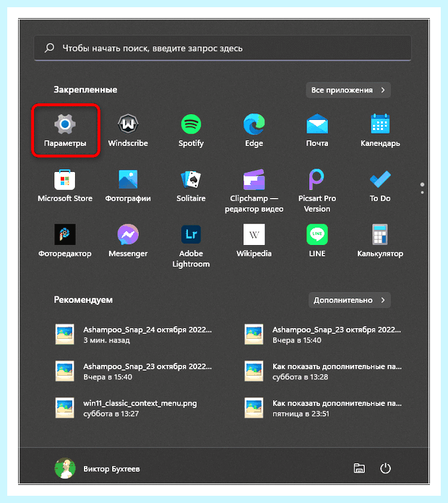Click the search magnifier icon
This screenshot has width=448, height=503.
49,48
